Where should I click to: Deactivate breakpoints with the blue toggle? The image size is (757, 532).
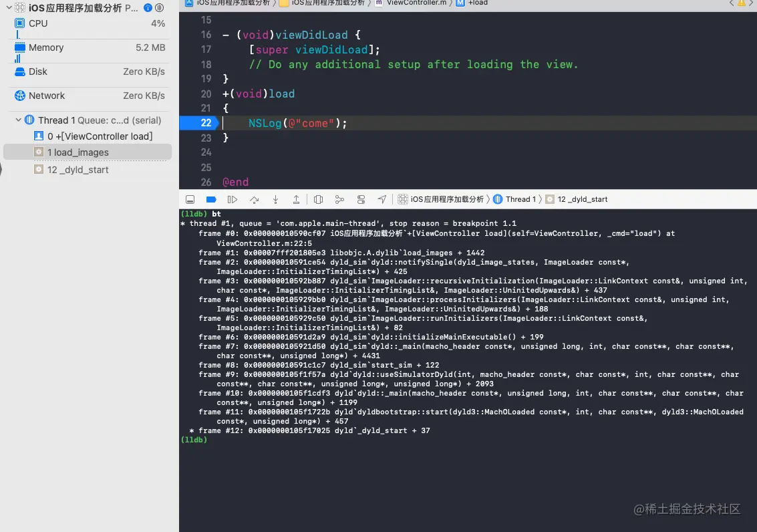pyautogui.click(x=211, y=199)
